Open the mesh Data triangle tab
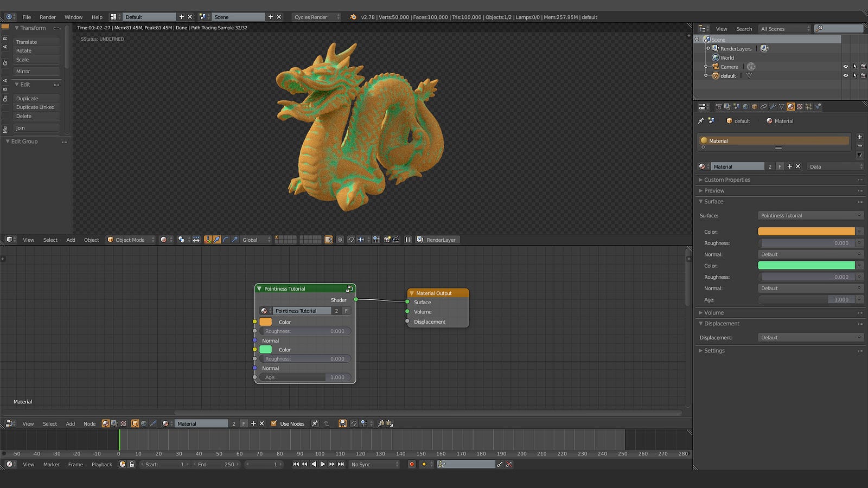The width and height of the screenshot is (868, 488). pyautogui.click(x=782, y=107)
